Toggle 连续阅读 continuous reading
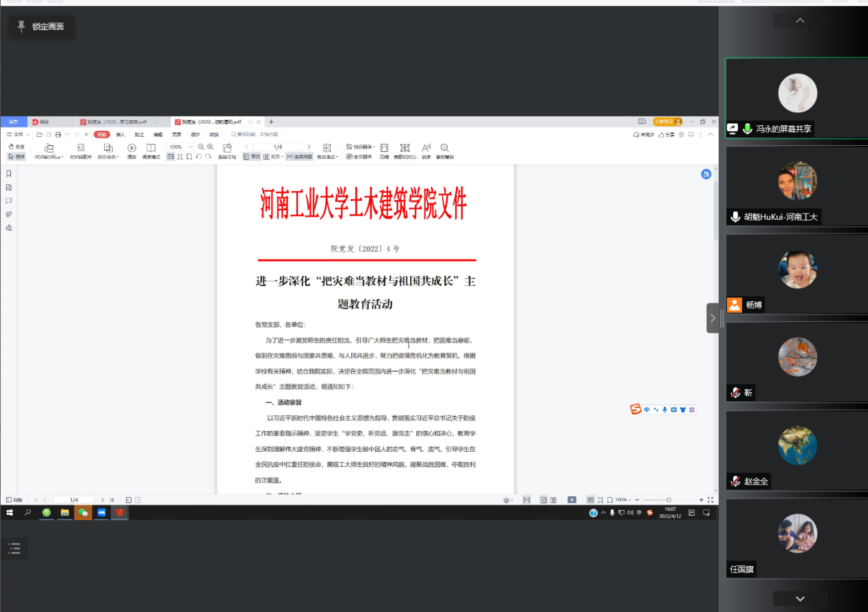 [x=299, y=157]
